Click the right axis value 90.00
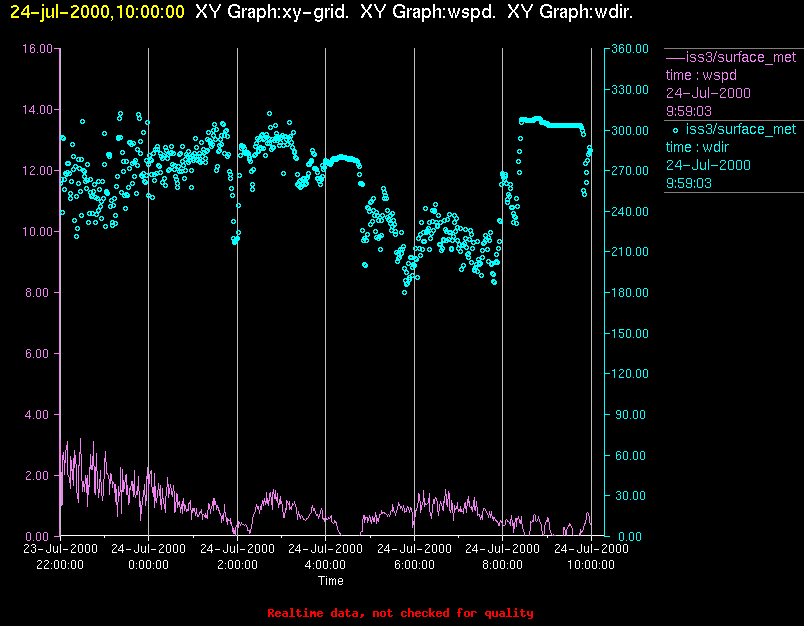This screenshot has height=626, width=804. point(630,415)
